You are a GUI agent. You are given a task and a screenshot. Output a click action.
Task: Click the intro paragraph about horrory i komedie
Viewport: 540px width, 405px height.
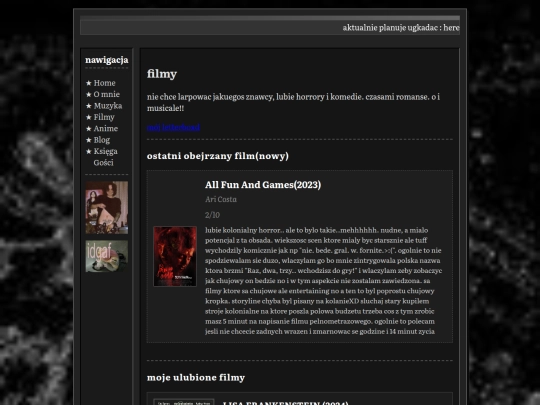click(293, 102)
